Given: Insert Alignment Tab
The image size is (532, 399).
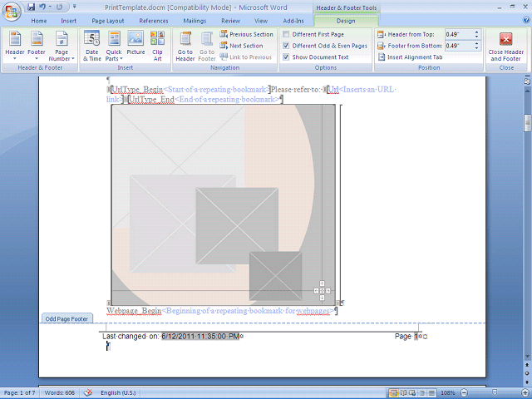Looking at the screenshot, I should [410, 57].
